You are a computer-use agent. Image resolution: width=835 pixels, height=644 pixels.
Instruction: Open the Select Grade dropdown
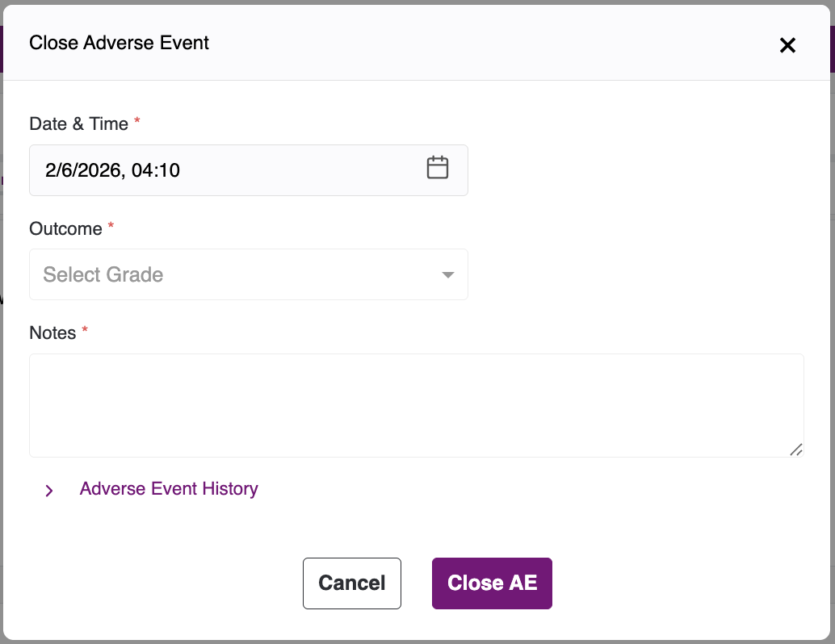[242, 275]
